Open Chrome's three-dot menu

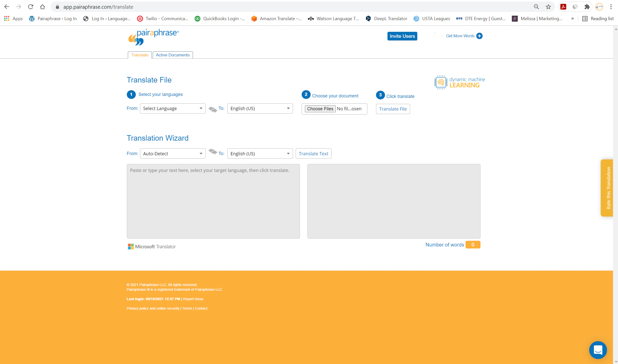tap(611, 7)
